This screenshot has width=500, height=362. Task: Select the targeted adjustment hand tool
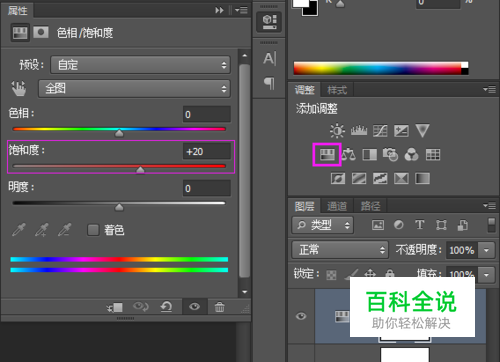point(19,89)
